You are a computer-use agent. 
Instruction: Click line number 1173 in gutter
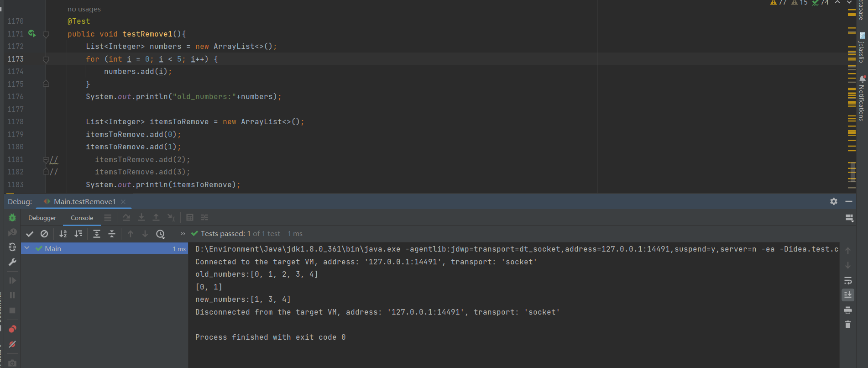[16, 59]
